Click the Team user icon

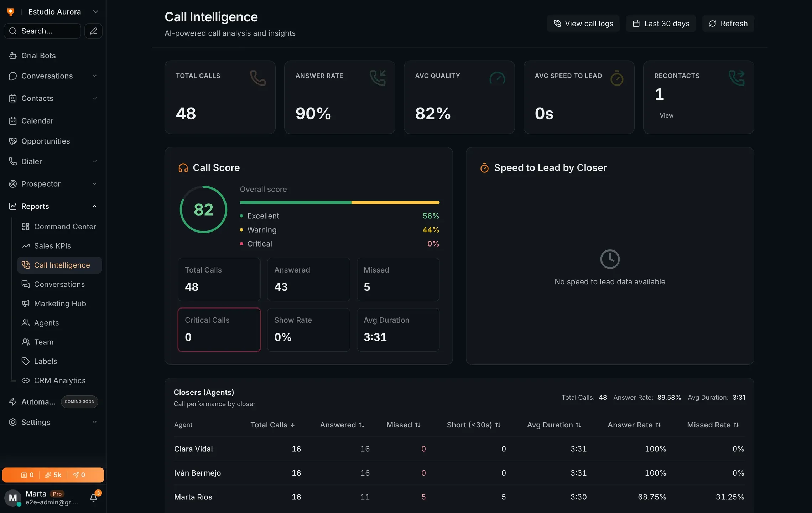26,342
